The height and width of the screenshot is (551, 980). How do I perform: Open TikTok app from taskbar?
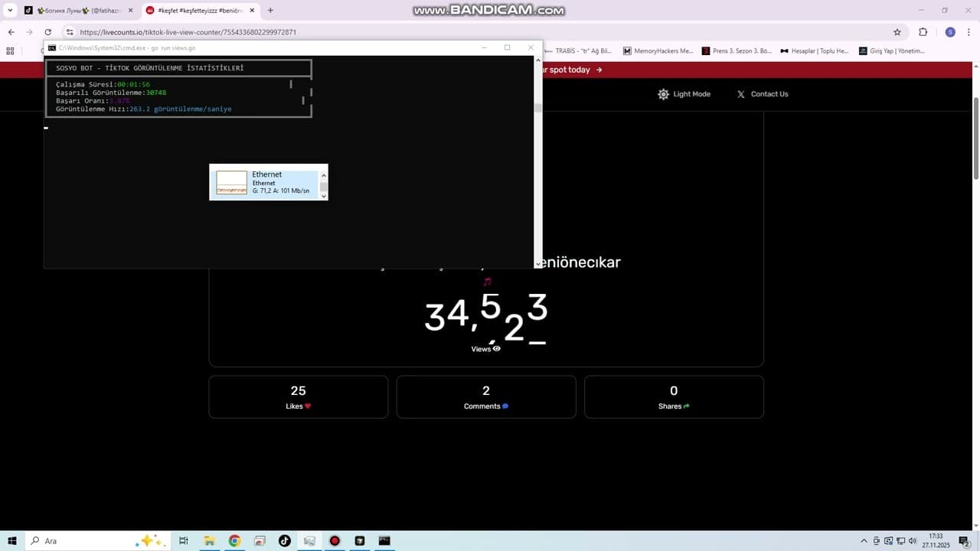point(284,541)
